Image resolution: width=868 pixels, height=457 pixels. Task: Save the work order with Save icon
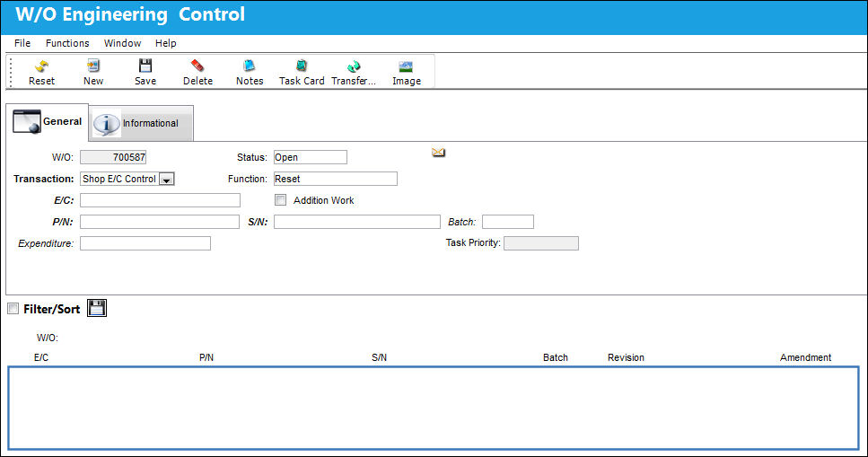tap(145, 66)
